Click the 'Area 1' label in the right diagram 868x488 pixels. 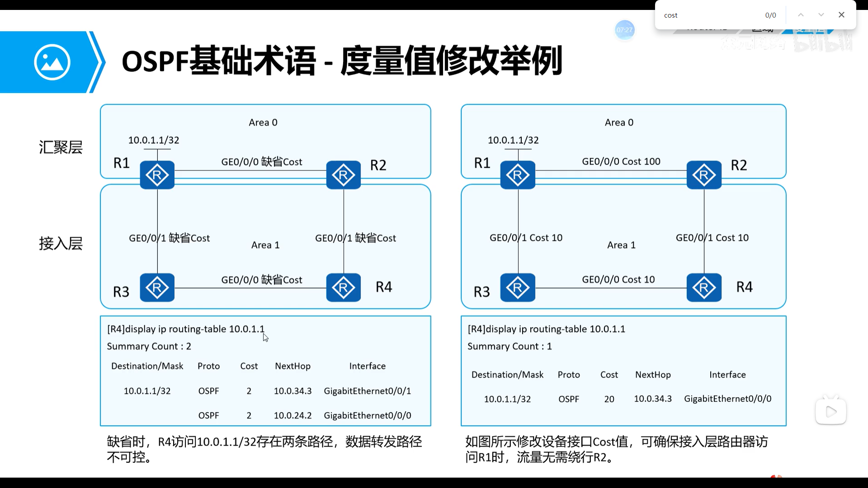pos(621,245)
